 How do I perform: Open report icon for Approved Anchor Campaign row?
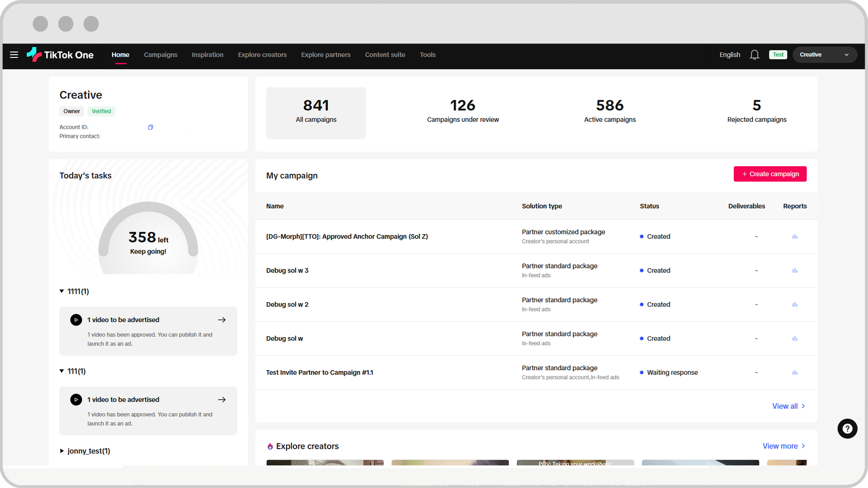[x=795, y=237]
